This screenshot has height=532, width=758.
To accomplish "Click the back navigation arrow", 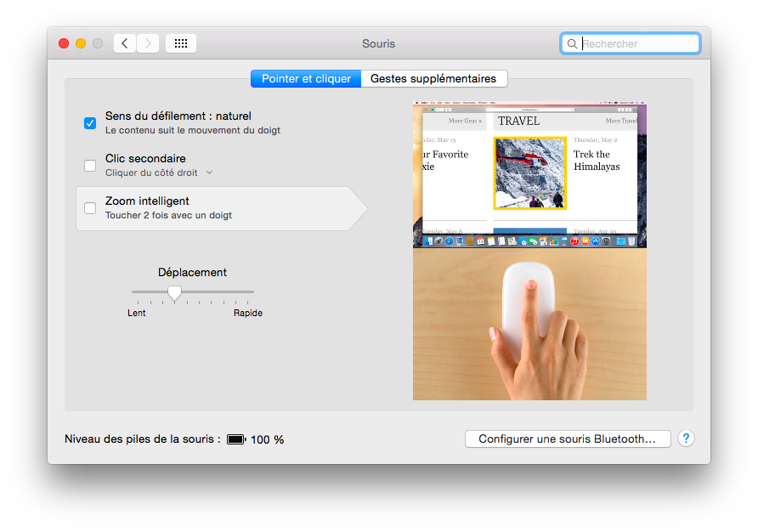I will coord(125,43).
